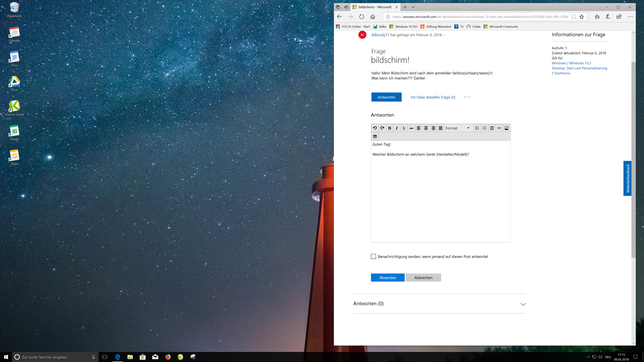Apply strikethrough formatting in editor
Viewport: 644px width, 362px height.
click(411, 128)
